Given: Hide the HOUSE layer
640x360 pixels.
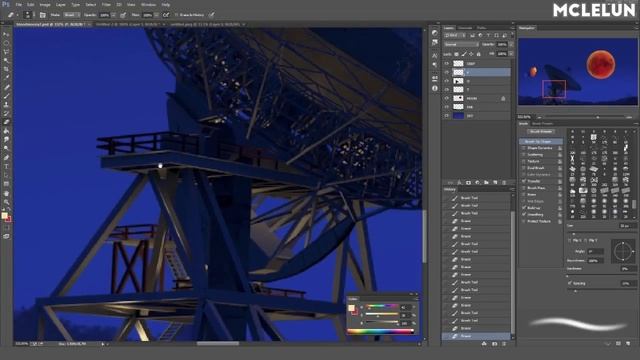Looking at the screenshot, I should [x=447, y=98].
